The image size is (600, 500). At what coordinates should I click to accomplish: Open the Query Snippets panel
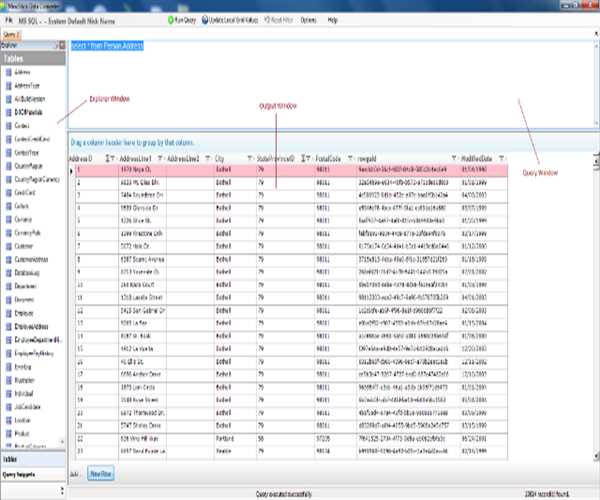[x=21, y=473]
